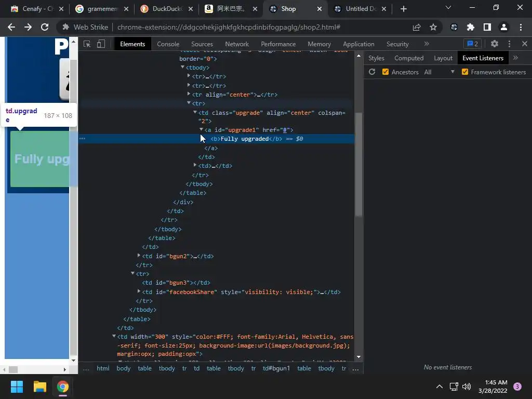Collapse the tr node above td class="upgrade"

pos(189,103)
